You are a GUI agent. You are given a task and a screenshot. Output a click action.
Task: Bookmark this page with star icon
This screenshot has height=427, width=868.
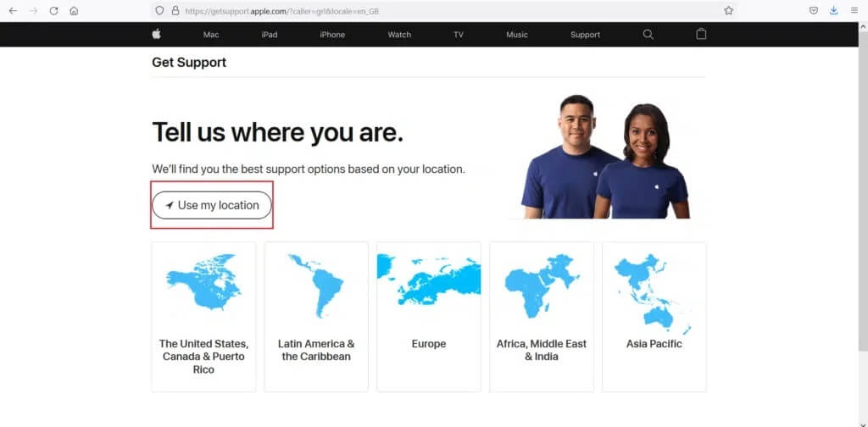(728, 11)
